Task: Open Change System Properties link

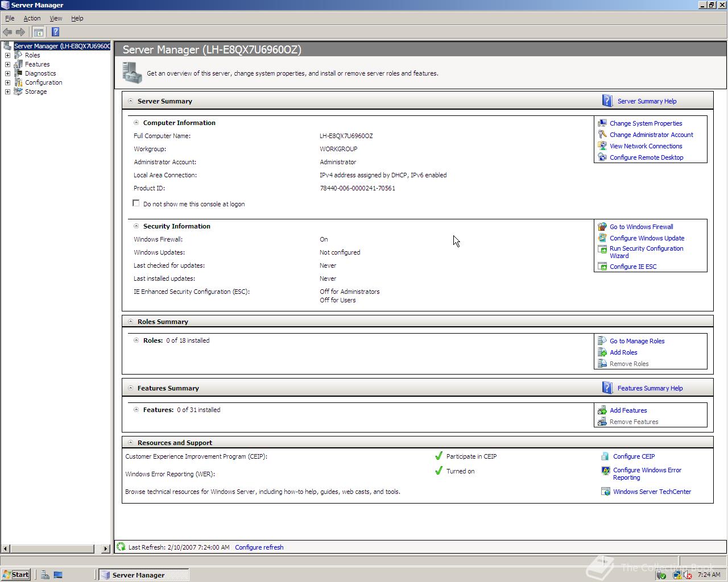Action: pos(646,123)
